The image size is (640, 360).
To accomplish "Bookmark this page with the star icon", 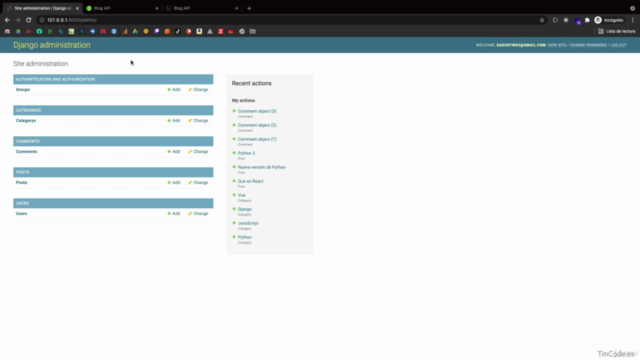I will (542, 20).
